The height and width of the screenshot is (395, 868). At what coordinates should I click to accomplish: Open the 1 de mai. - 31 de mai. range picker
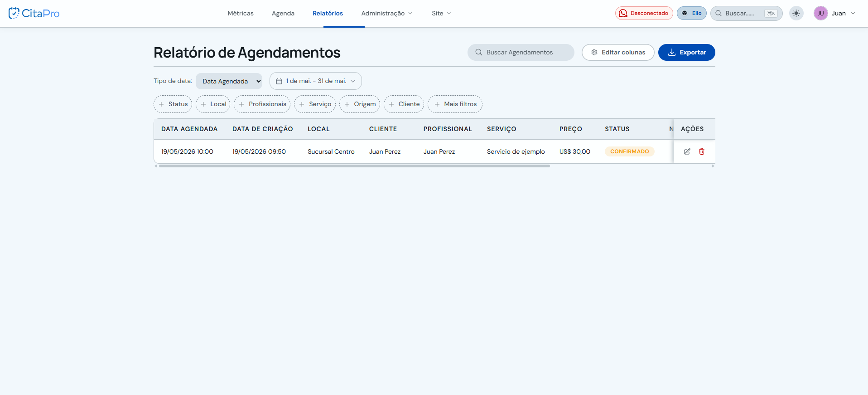[x=316, y=81]
